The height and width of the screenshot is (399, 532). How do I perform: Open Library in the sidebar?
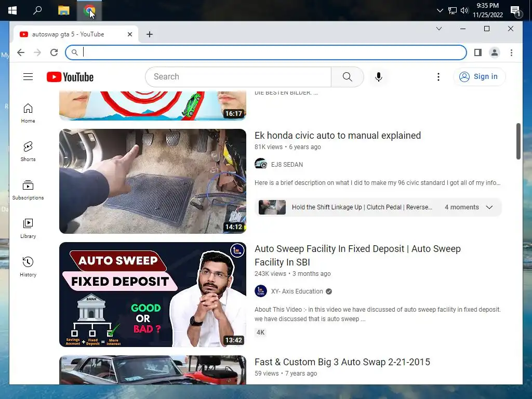pos(28,229)
